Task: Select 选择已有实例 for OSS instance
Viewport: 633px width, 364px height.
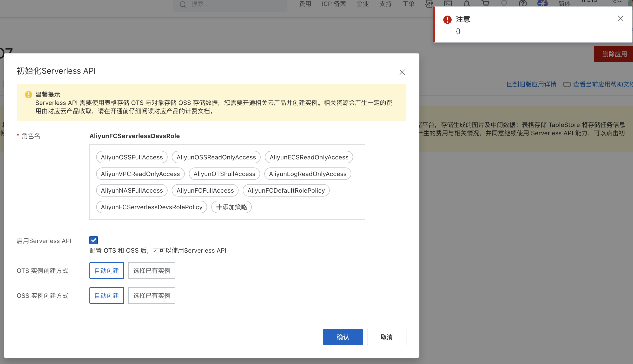Action: (151, 295)
